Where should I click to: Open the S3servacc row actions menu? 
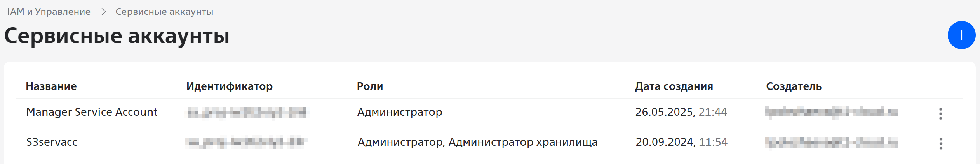point(940,143)
